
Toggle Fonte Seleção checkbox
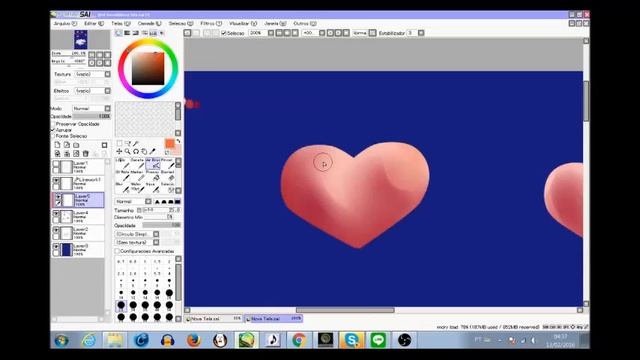53,136
